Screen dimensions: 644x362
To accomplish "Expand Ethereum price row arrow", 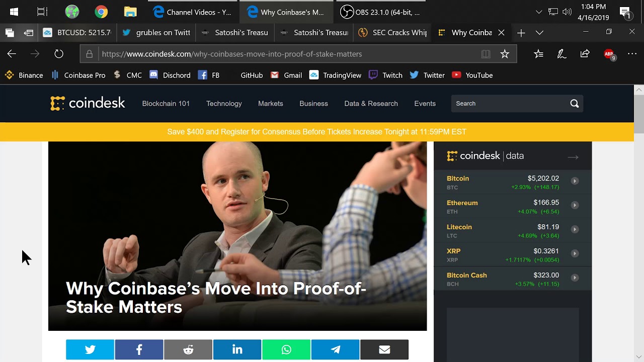I will point(575,205).
